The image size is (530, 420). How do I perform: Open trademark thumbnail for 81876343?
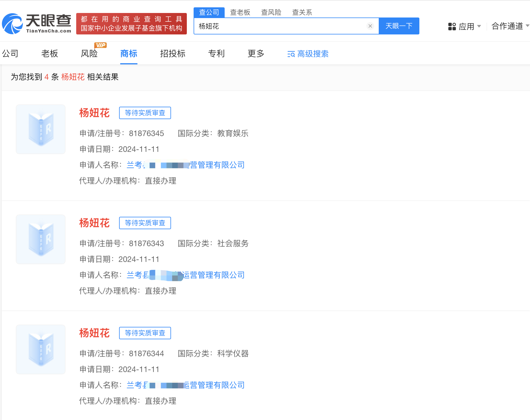pyautogui.click(x=41, y=239)
